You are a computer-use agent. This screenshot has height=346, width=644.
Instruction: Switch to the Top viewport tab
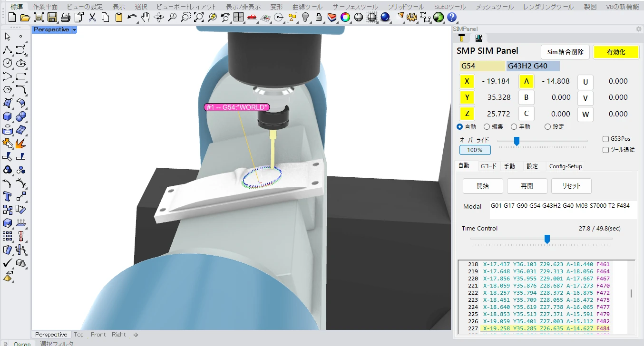(78, 335)
